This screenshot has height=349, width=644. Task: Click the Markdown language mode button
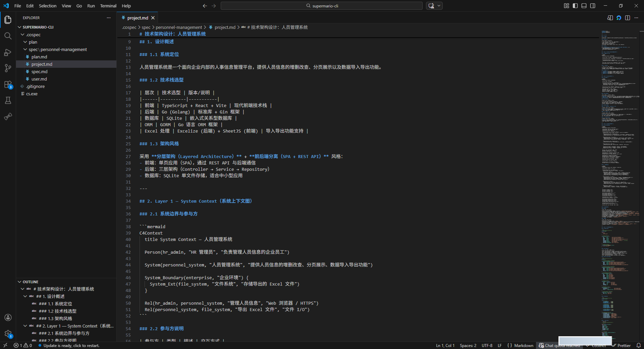[x=524, y=345]
